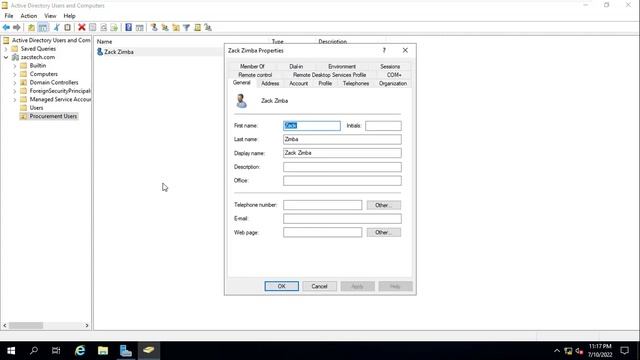Toggle show/hide console tree icon
Screen dimensions: 640x360
pyautogui.click(x=43, y=27)
